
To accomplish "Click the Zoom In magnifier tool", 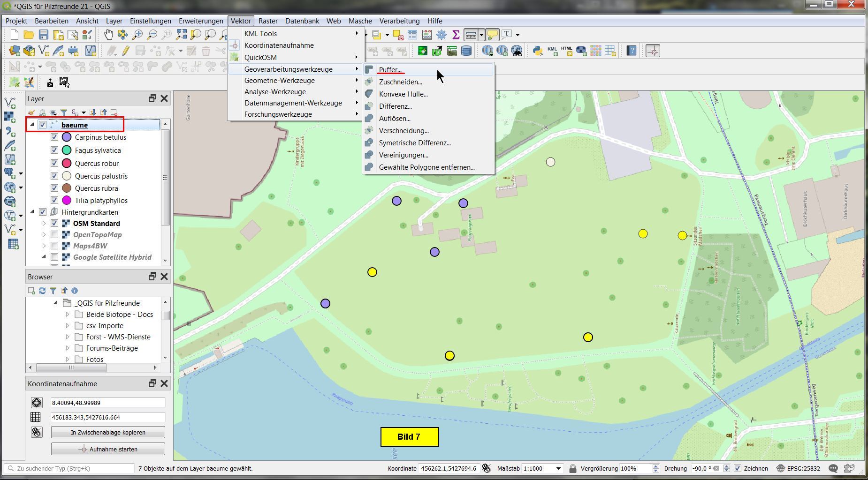I will (137, 35).
